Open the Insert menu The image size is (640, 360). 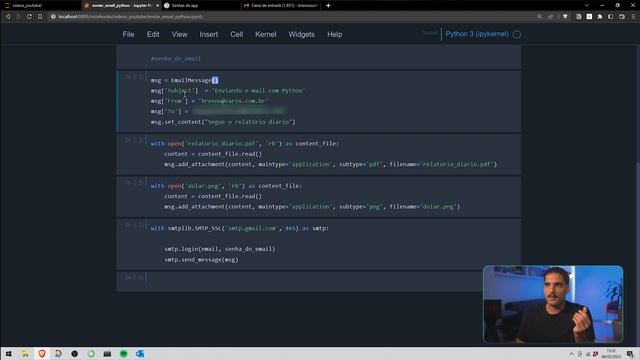point(209,34)
